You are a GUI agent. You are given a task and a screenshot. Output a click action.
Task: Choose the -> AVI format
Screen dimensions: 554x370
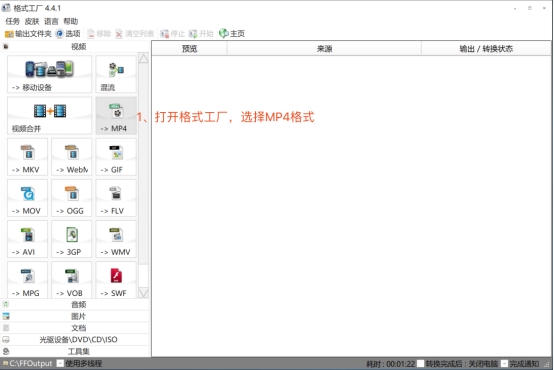(x=28, y=239)
